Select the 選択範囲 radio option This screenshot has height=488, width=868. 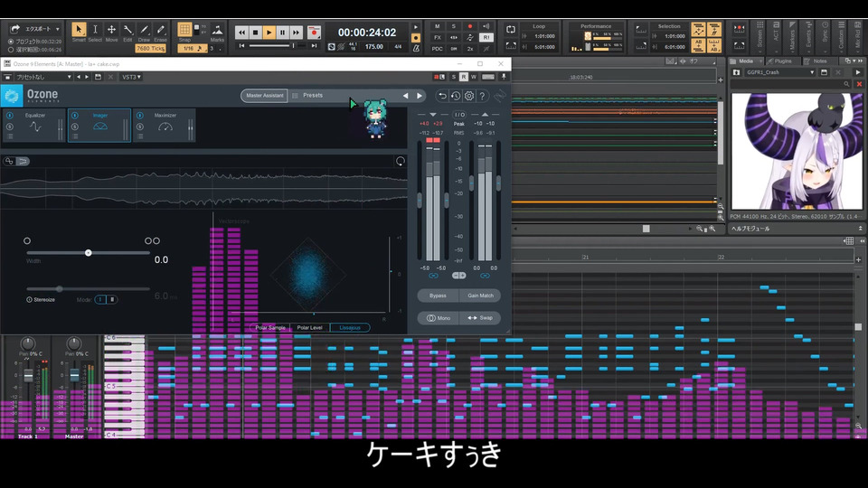(x=11, y=49)
